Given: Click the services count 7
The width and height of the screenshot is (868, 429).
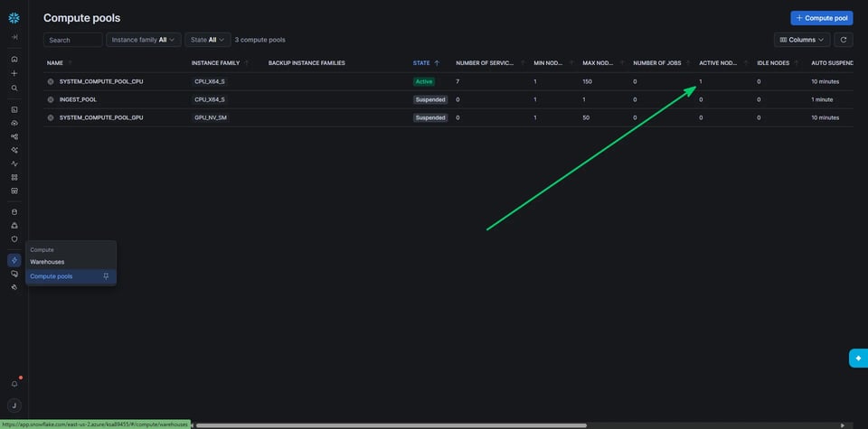Looking at the screenshot, I should pyautogui.click(x=458, y=81).
